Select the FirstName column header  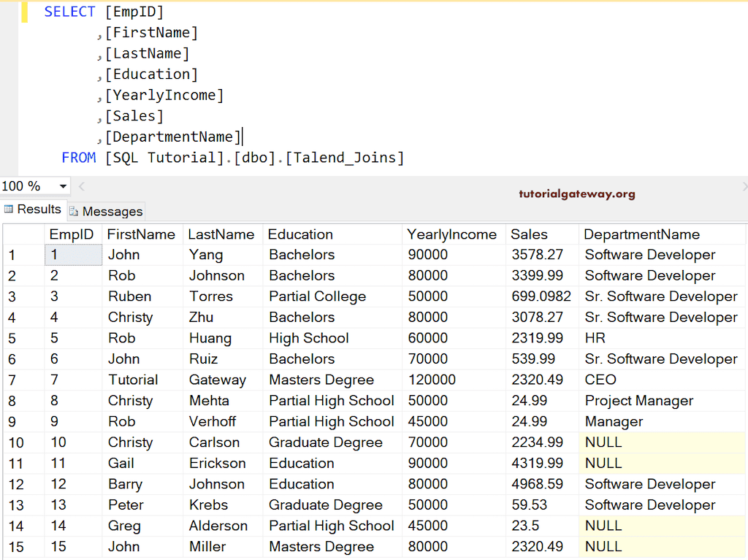(142, 234)
